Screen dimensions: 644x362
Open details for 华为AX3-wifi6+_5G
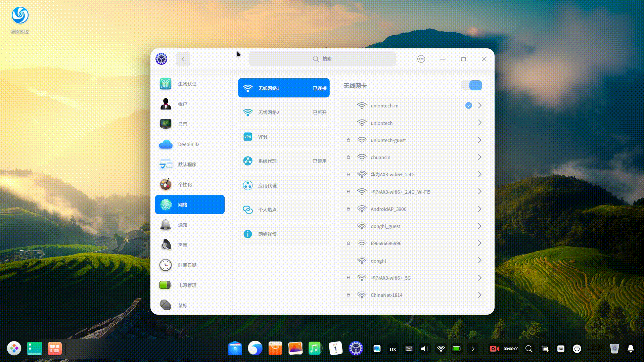479,277
